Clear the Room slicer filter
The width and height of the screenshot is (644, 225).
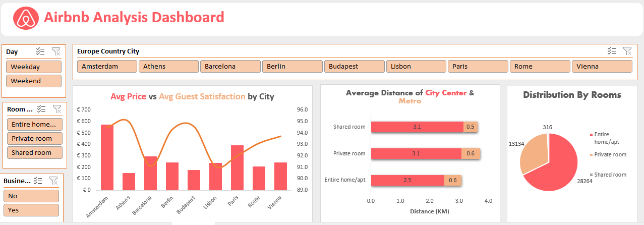56,108
